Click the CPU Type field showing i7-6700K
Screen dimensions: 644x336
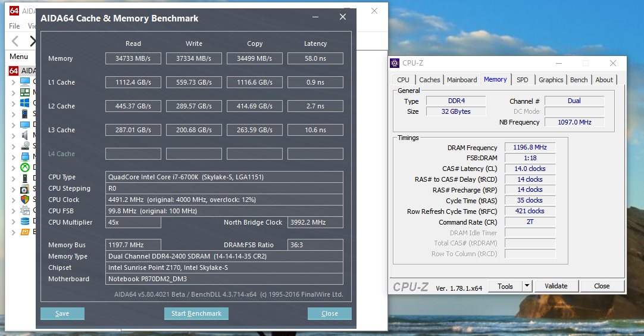(224, 177)
